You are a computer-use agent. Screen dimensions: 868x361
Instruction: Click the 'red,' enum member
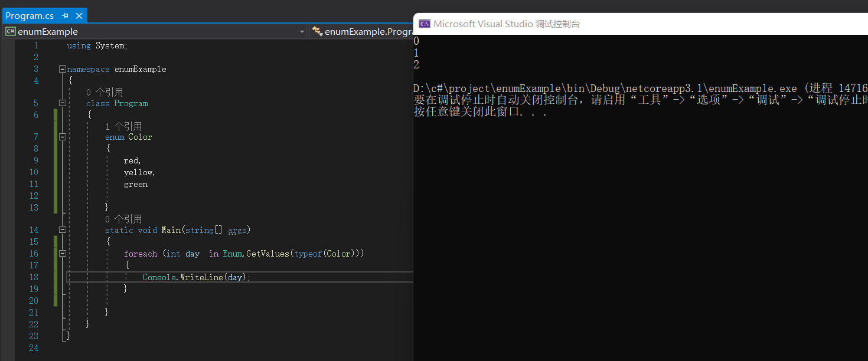tap(132, 160)
